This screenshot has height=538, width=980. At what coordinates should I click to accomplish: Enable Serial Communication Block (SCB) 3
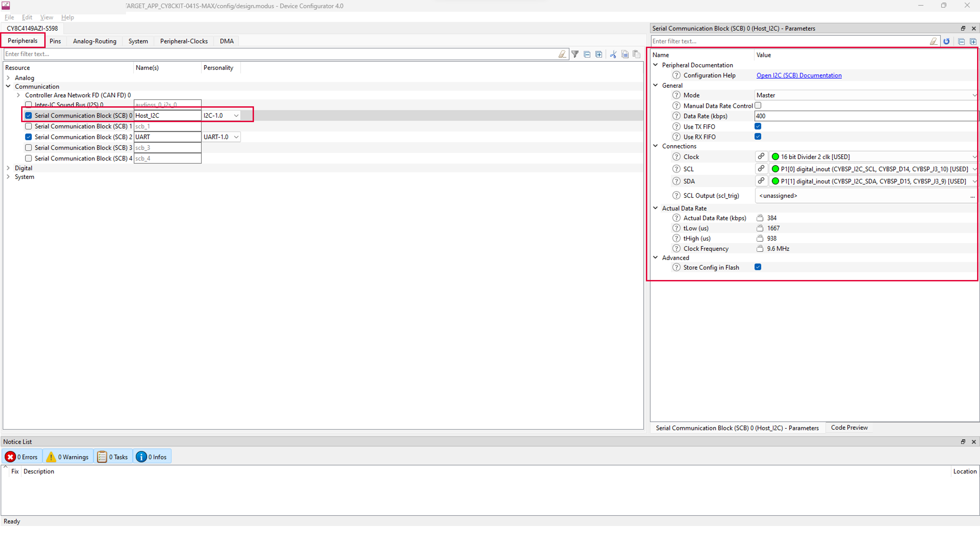[x=28, y=147]
